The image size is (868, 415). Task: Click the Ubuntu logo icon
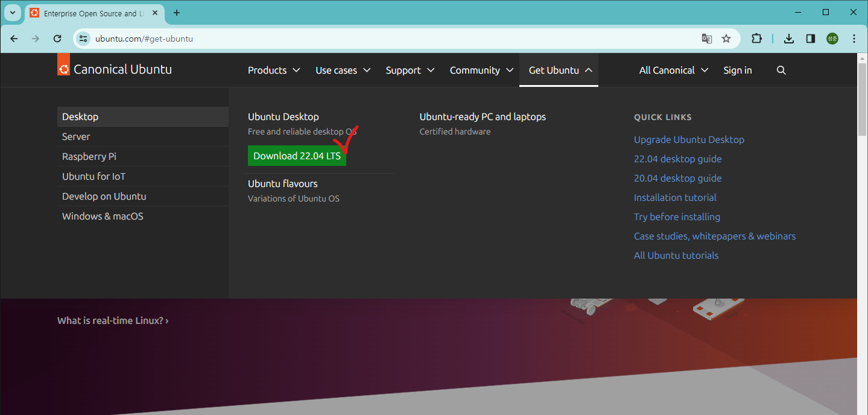click(64, 65)
